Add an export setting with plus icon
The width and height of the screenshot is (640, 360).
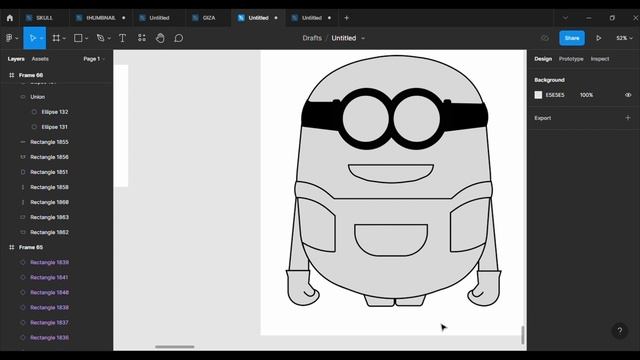628,118
